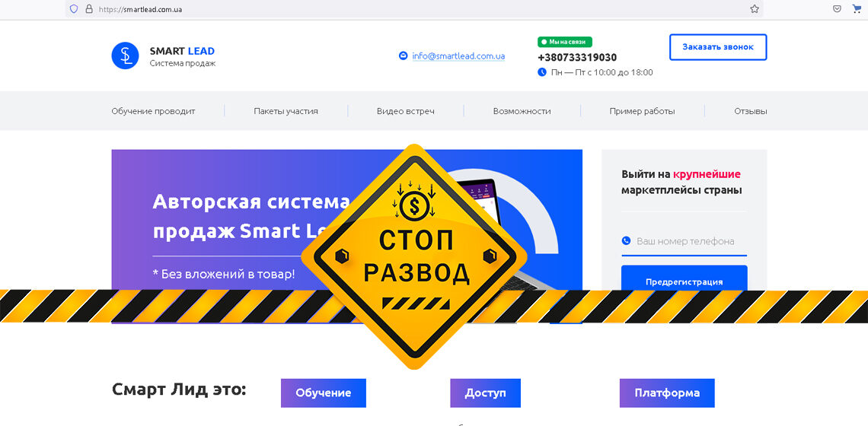Viewport: 868px width, 426px height.
Task: Click the shield tracking protection icon
Action: (74, 9)
